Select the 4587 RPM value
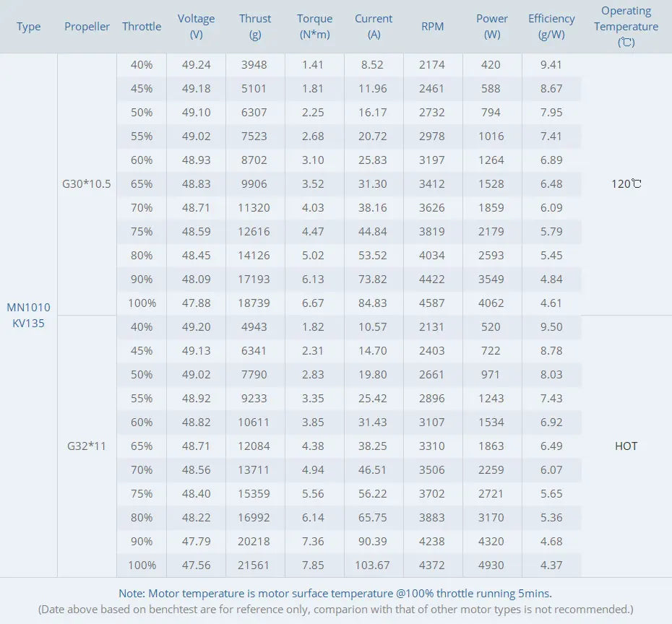This screenshot has width=672, height=624. (x=432, y=303)
